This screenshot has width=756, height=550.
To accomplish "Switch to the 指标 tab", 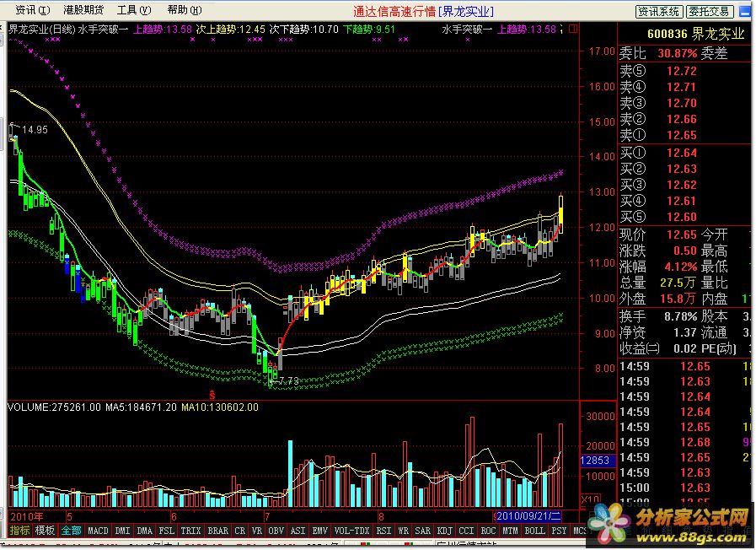I will (19, 531).
